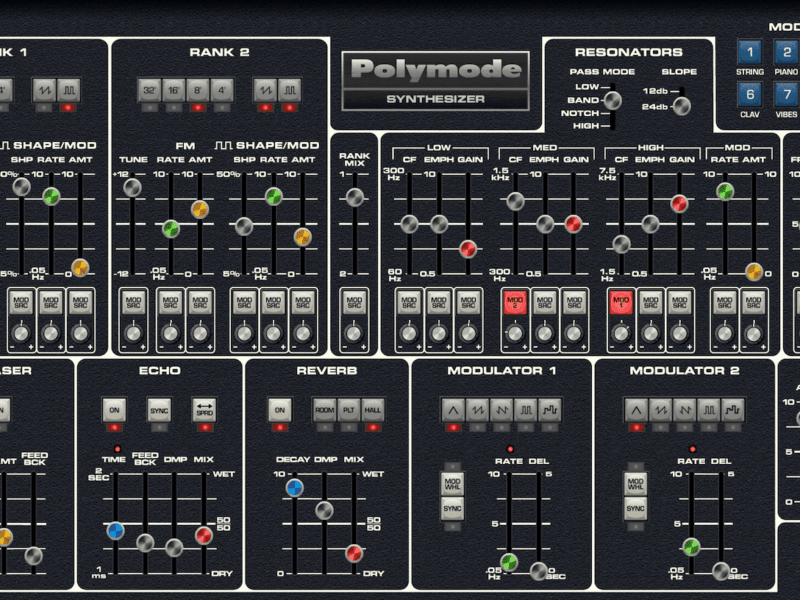Select ramp waveform in Modulator 2
Image resolution: width=800 pixels, height=600 pixels.
coord(684,410)
